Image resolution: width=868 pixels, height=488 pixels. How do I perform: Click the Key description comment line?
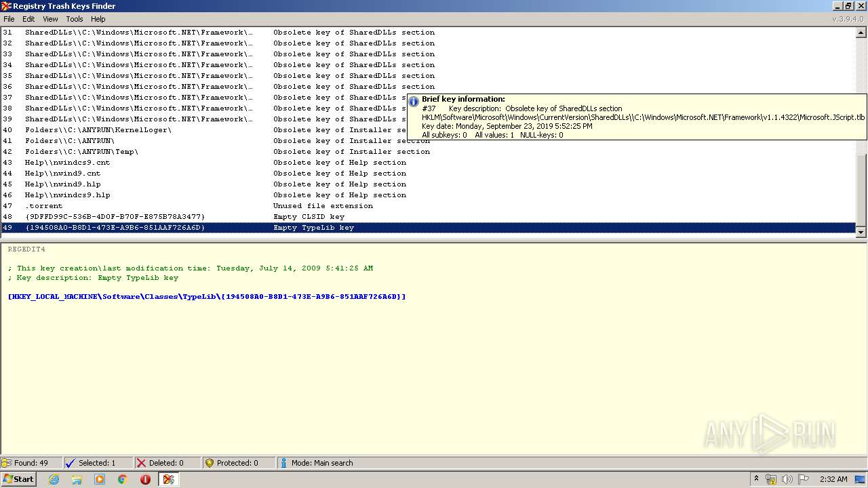point(93,278)
